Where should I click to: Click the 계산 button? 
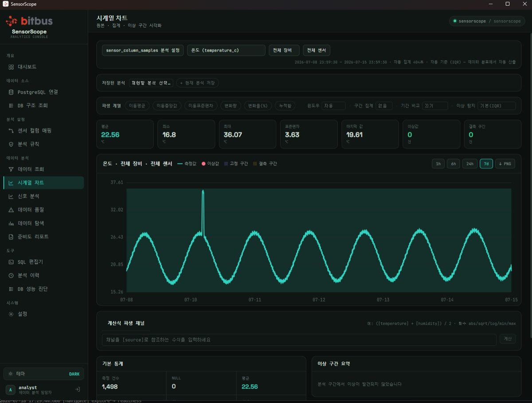pos(508,339)
